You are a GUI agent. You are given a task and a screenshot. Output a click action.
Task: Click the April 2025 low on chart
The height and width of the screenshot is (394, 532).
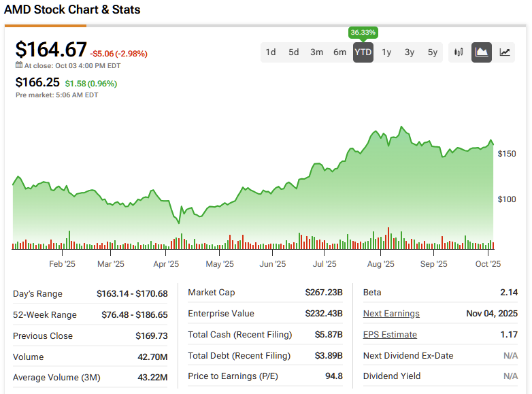[x=179, y=223]
